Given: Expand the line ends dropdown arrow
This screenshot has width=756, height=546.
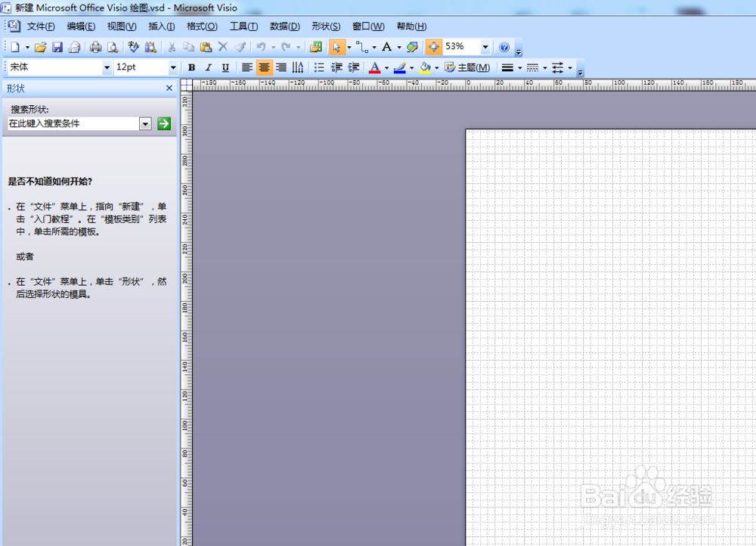Looking at the screenshot, I should (570, 68).
